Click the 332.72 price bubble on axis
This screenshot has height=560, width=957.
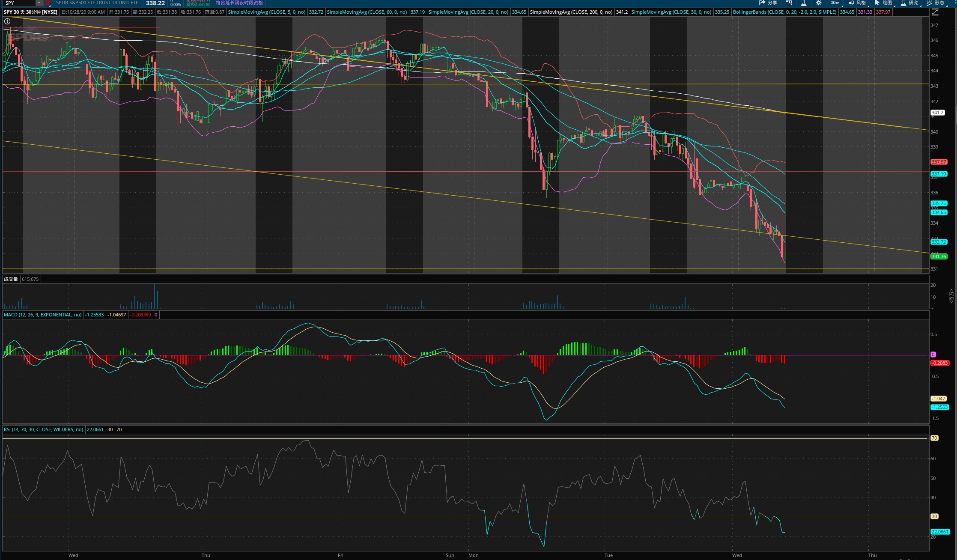tap(939, 242)
